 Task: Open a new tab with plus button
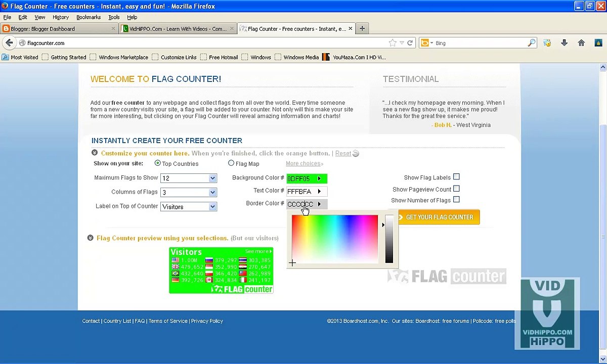point(362,29)
